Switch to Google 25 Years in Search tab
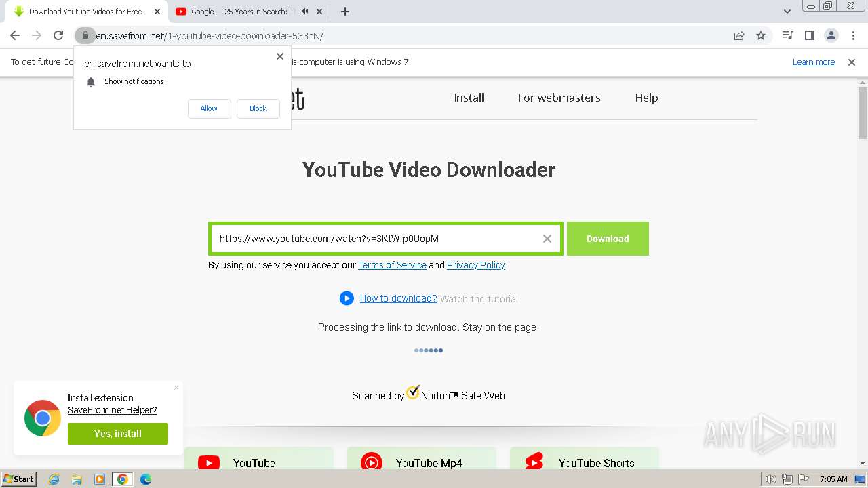The width and height of the screenshot is (868, 488). click(248, 12)
